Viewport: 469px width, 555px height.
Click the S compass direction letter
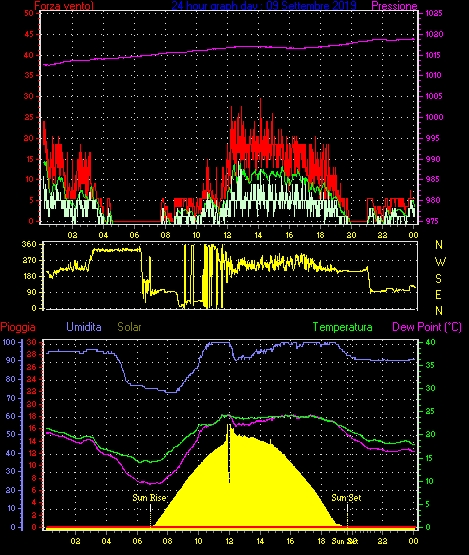(439, 279)
